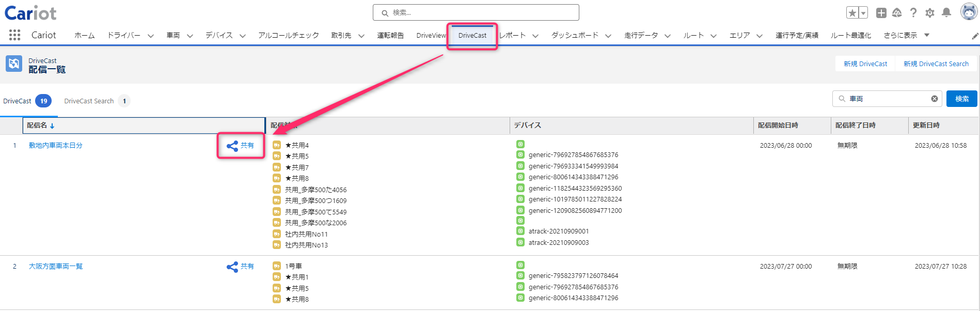This screenshot has height=311, width=980.
Task: Open the 運転報告 tab
Action: coord(390,35)
